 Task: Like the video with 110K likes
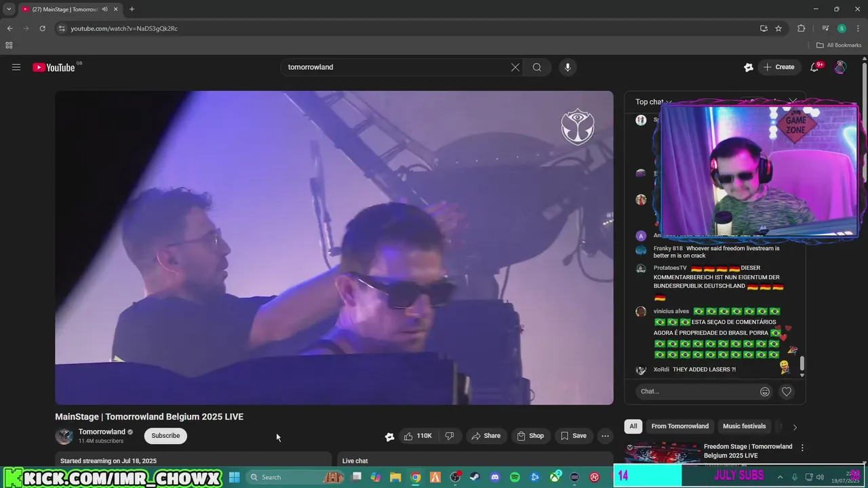(x=417, y=436)
